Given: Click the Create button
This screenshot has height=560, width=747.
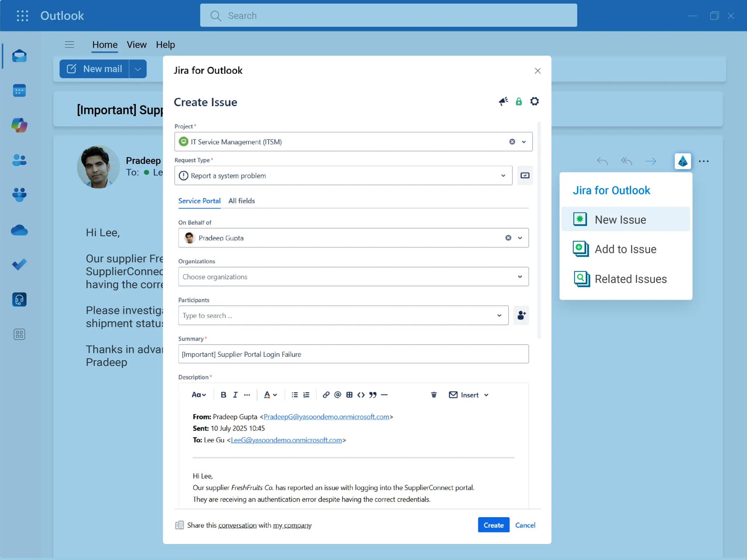Looking at the screenshot, I should pyautogui.click(x=493, y=525).
